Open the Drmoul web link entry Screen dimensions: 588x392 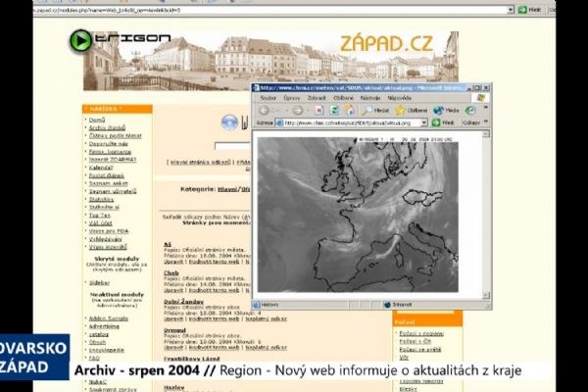pyautogui.click(x=174, y=330)
